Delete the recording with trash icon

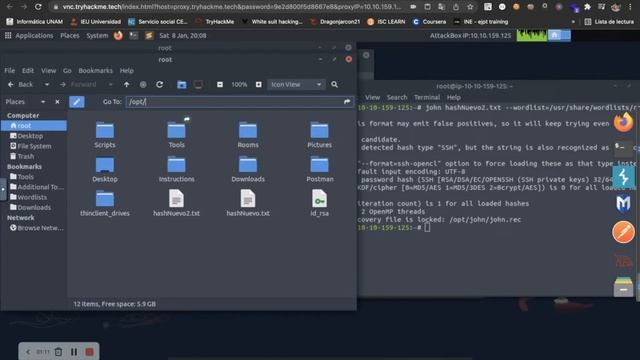[x=58, y=351]
